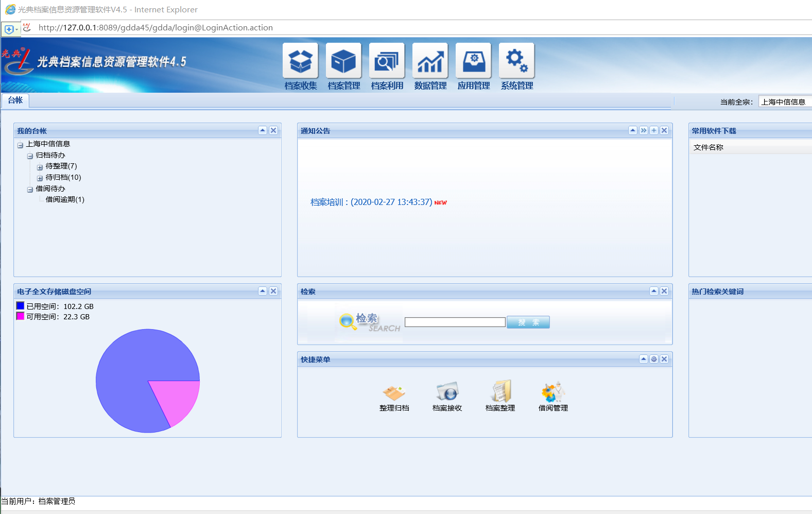The image size is (812, 514).
Task: Collapse the 归档待办 tree node
Action: [30, 156]
